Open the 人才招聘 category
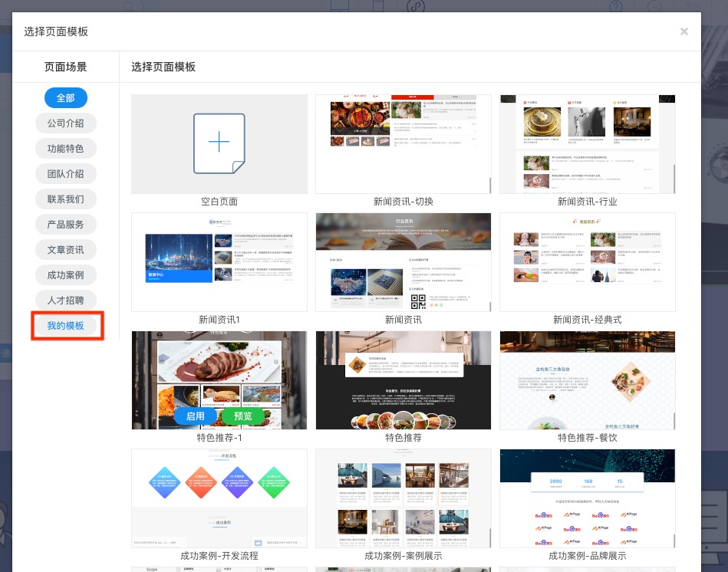 click(66, 300)
